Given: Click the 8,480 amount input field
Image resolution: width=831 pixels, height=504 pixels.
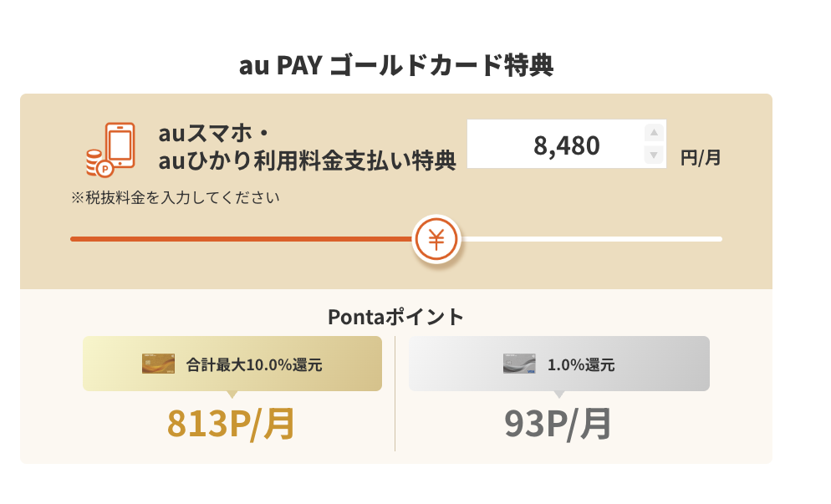Looking at the screenshot, I should coord(556,145).
